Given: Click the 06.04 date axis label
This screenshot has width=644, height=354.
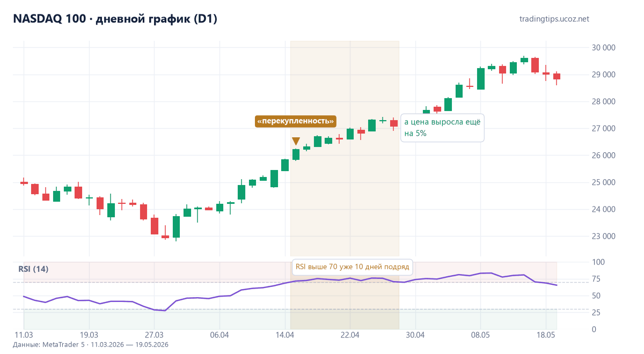Looking at the screenshot, I should pyautogui.click(x=219, y=335).
